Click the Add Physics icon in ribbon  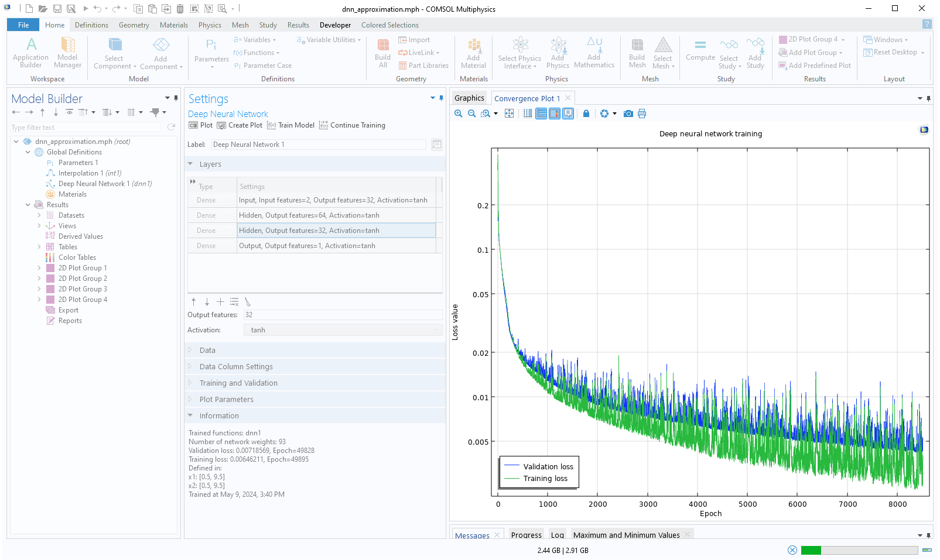tap(558, 51)
